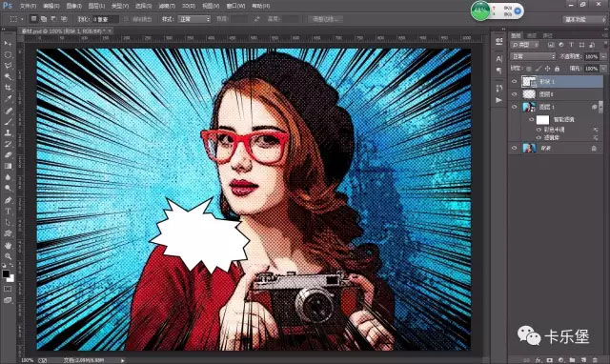Image resolution: width=610 pixels, height=364 pixels.
Task: Hide the smart filters mask row
Action: point(532,119)
